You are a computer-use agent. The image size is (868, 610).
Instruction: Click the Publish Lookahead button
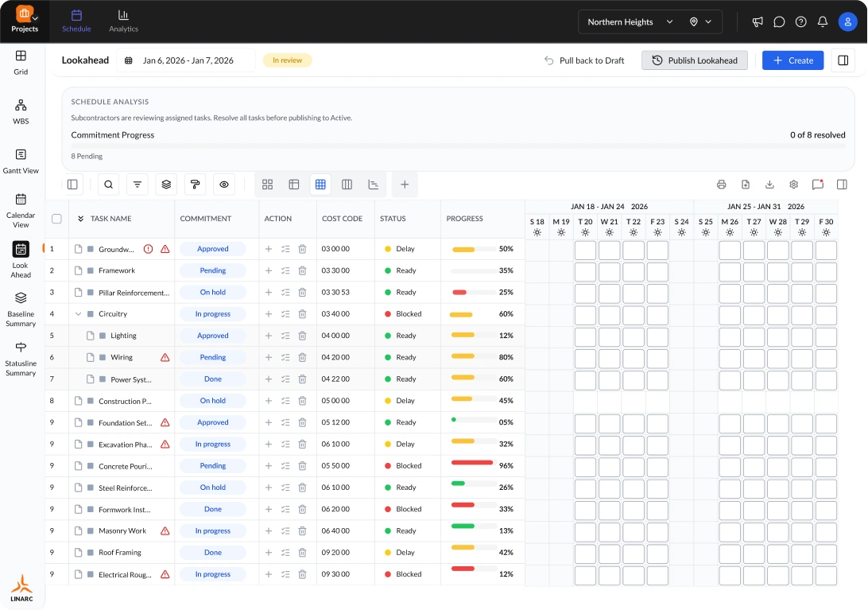click(x=694, y=60)
